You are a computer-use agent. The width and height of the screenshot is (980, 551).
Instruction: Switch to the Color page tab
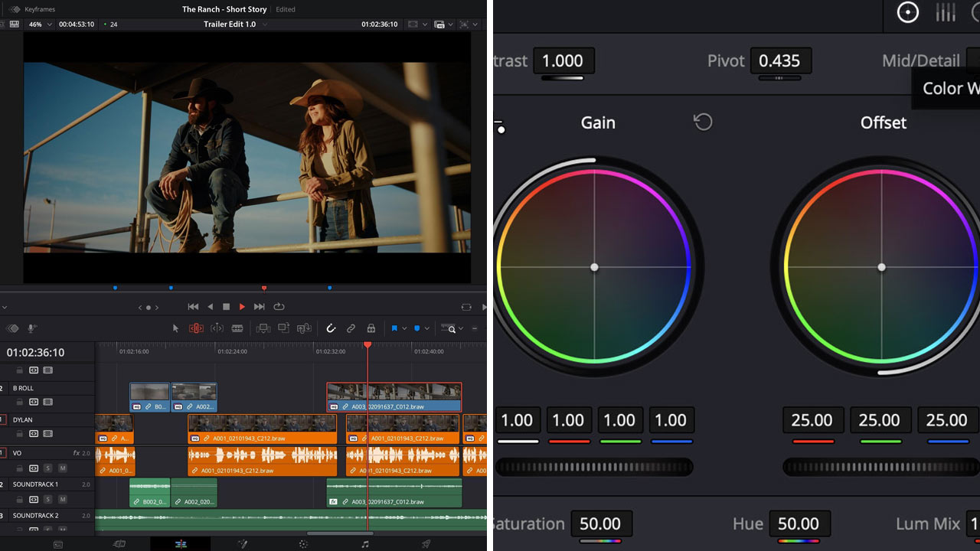(303, 544)
